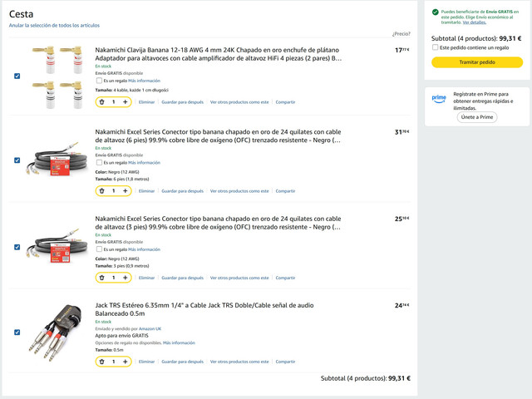The height and width of the screenshot is (399, 532).
Task: Open Nakamichi Excel Series (6 pies) product title
Action: pos(218,136)
